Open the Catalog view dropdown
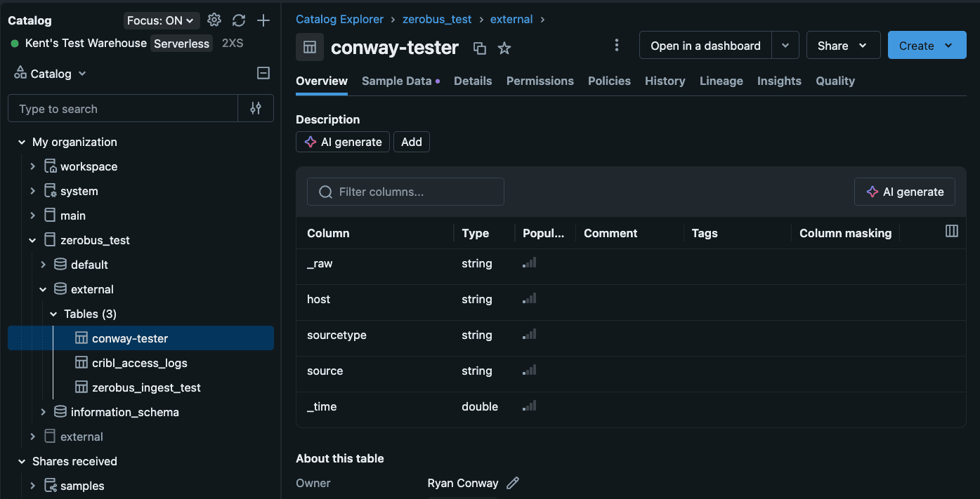The width and height of the screenshot is (980, 499). (51, 74)
